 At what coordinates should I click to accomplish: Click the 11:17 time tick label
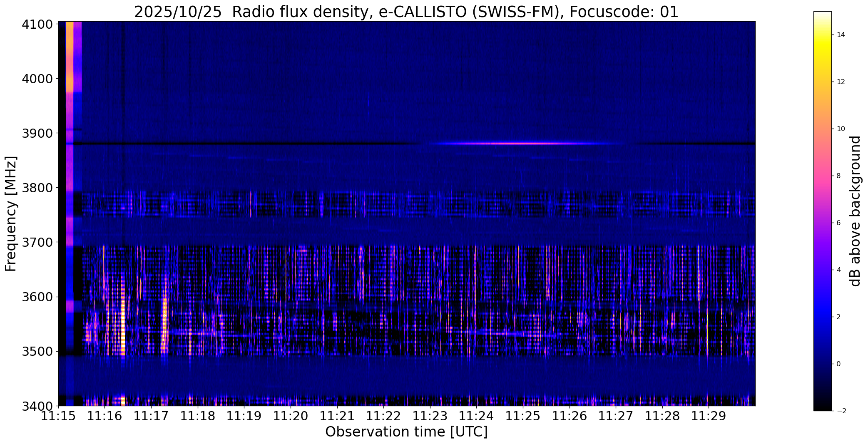coord(151,416)
